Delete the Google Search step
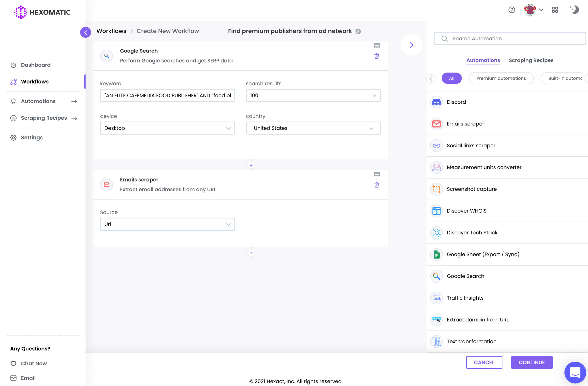The height and width of the screenshot is (386, 588). (376, 56)
